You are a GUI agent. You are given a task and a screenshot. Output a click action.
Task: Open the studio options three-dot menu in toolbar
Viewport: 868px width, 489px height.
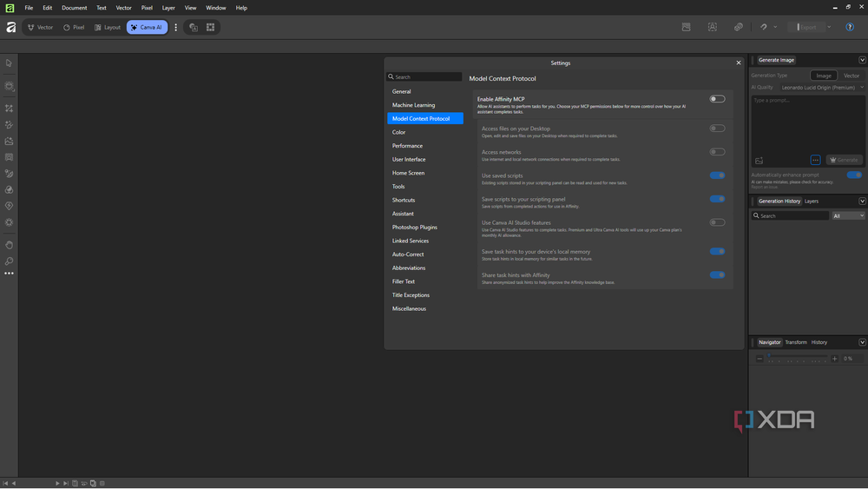[176, 27]
